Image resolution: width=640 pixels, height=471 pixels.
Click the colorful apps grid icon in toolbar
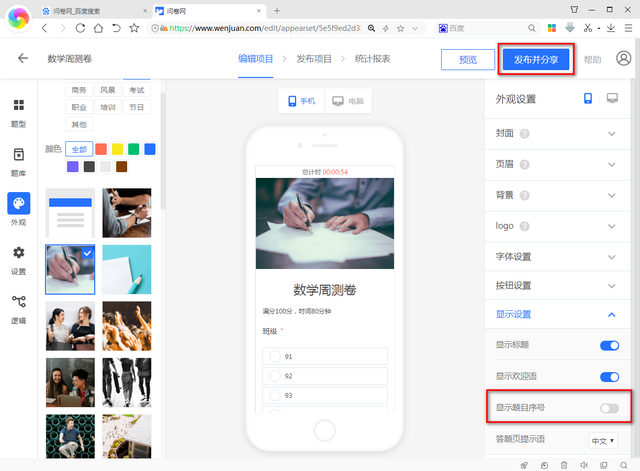pyautogui.click(x=552, y=28)
